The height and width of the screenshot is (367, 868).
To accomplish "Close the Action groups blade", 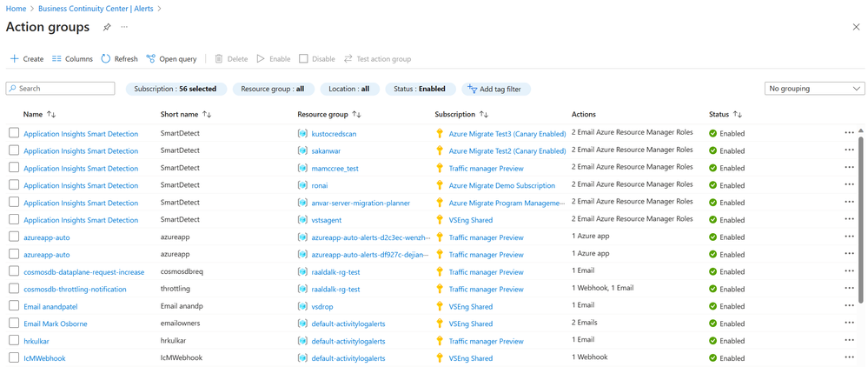I will [x=857, y=27].
